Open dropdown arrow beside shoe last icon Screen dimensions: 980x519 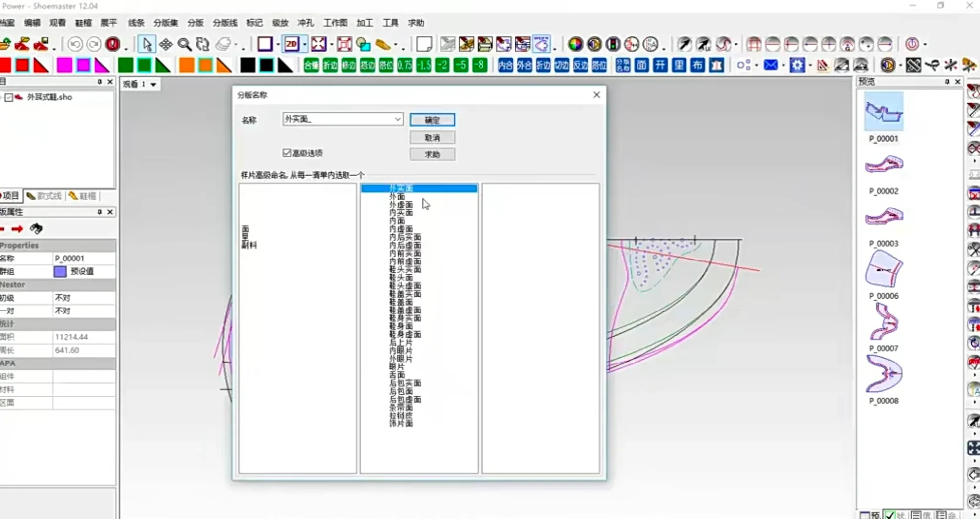point(395,45)
